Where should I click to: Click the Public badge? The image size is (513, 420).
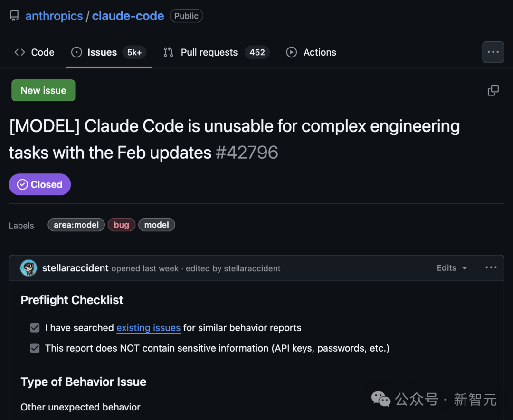[186, 16]
